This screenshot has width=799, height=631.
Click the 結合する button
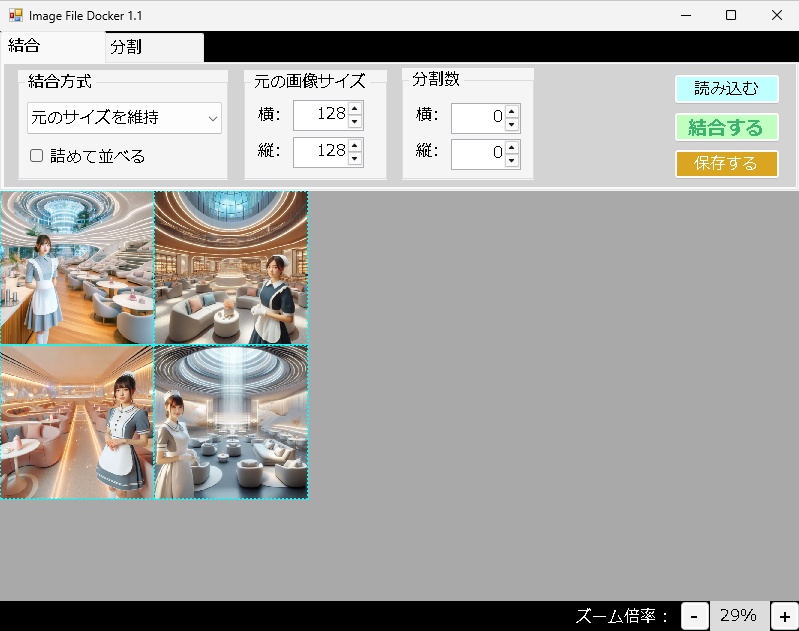[x=727, y=127]
